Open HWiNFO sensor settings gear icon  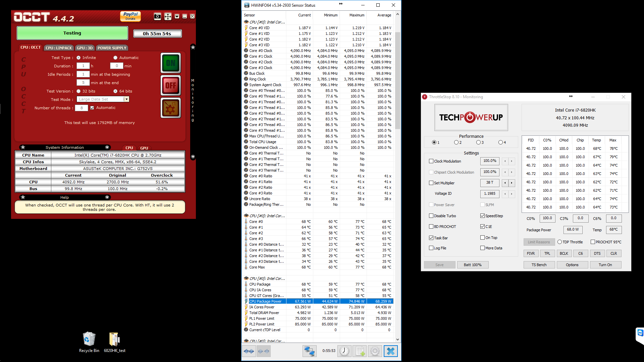coord(375,351)
